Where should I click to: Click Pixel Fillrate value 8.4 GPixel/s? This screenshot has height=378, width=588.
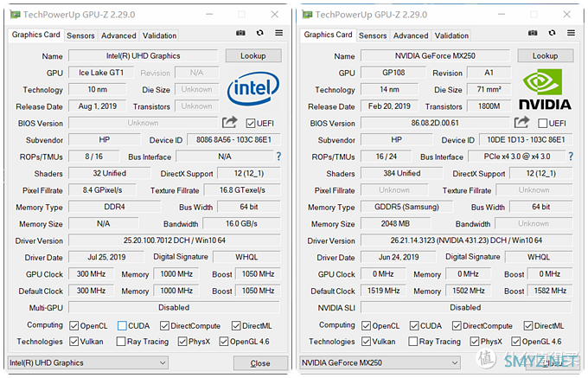pos(102,190)
